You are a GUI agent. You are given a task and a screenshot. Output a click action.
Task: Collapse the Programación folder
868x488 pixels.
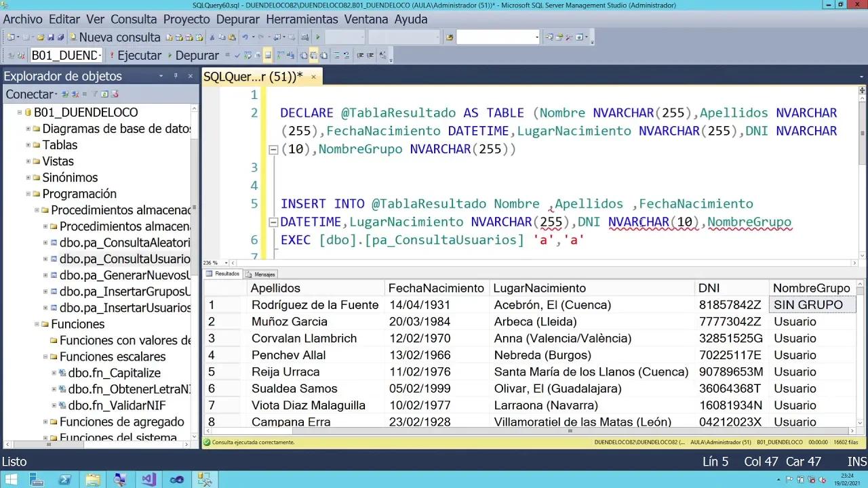pyautogui.click(x=28, y=194)
